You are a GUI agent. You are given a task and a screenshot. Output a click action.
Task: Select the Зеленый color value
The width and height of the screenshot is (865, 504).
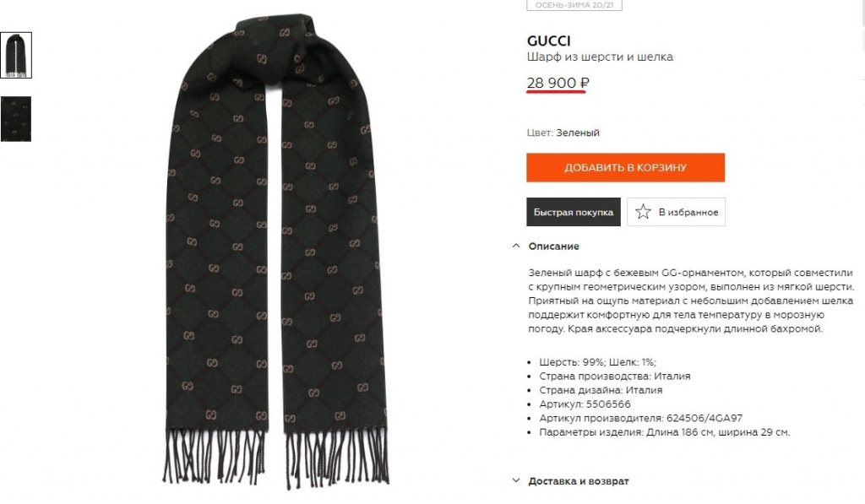[x=578, y=133]
